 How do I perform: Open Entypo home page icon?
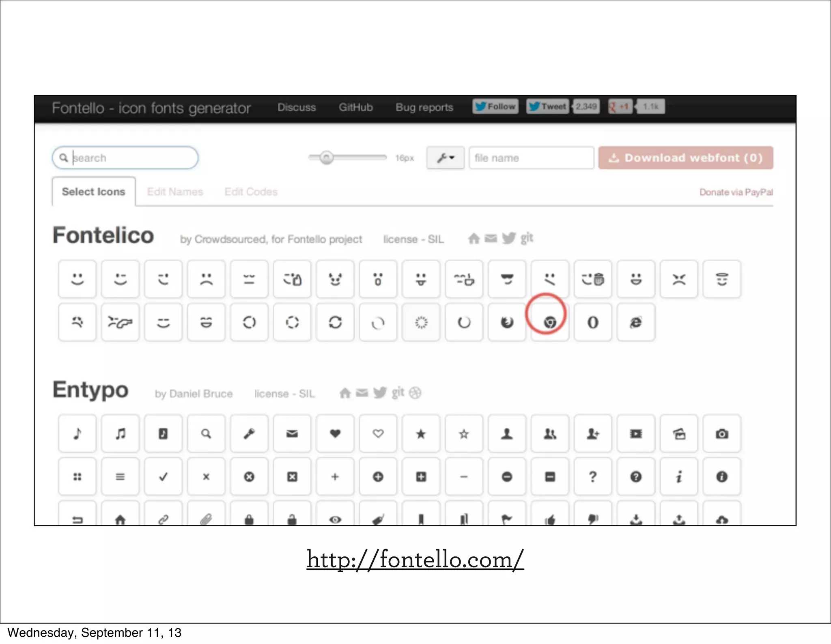point(345,393)
